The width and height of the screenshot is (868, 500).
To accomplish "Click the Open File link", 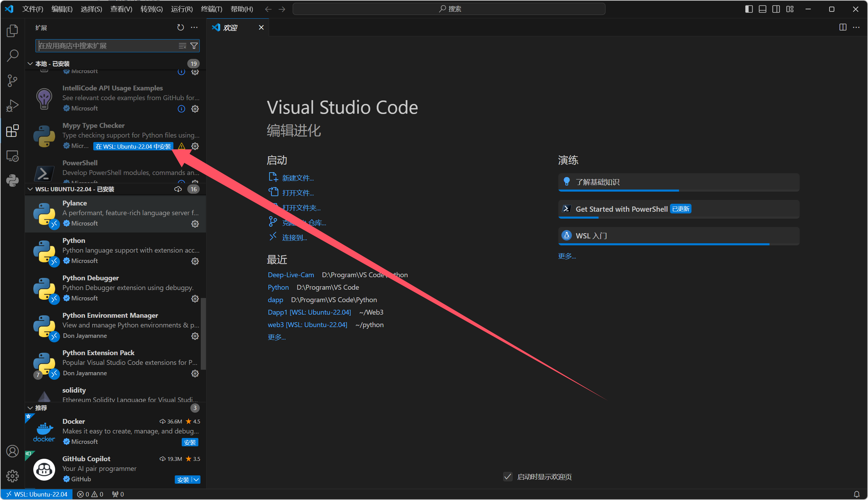I will (x=298, y=193).
